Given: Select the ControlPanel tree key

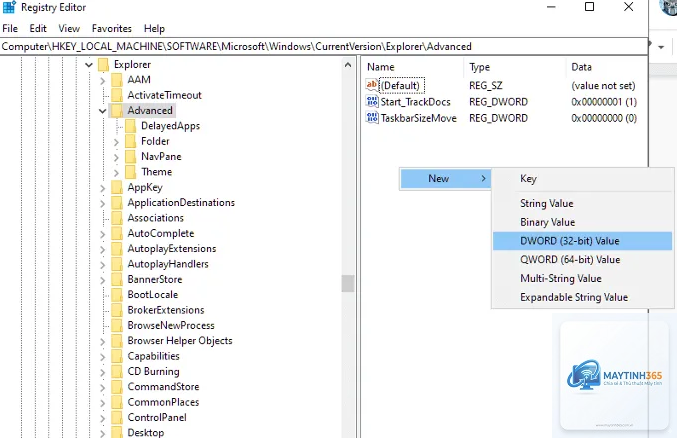Looking at the screenshot, I should pyautogui.click(x=157, y=417).
